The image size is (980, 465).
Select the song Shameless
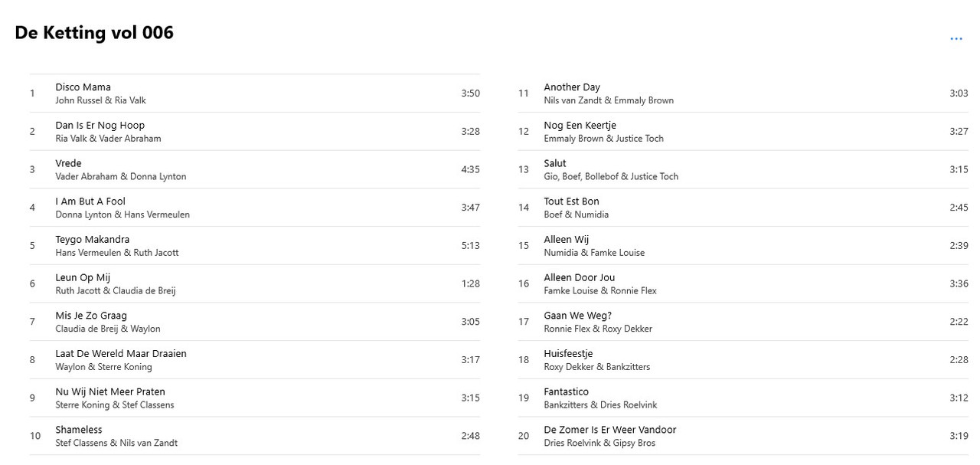(255, 436)
